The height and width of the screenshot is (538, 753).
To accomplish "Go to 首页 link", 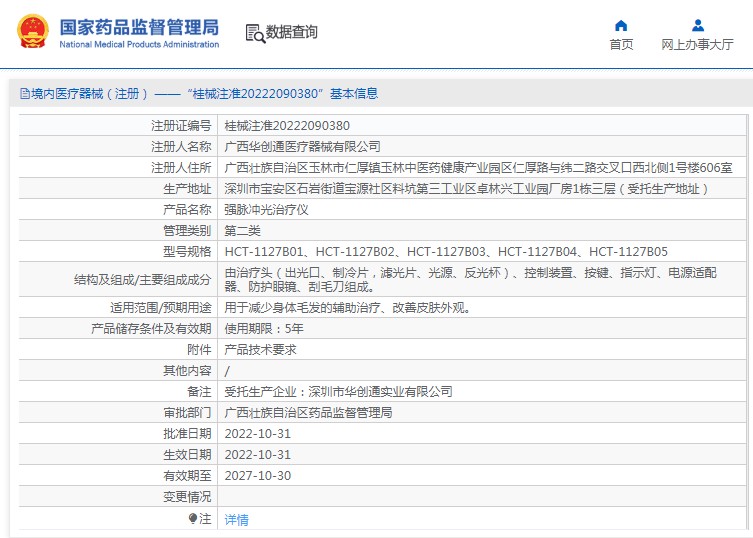I will pos(621,44).
